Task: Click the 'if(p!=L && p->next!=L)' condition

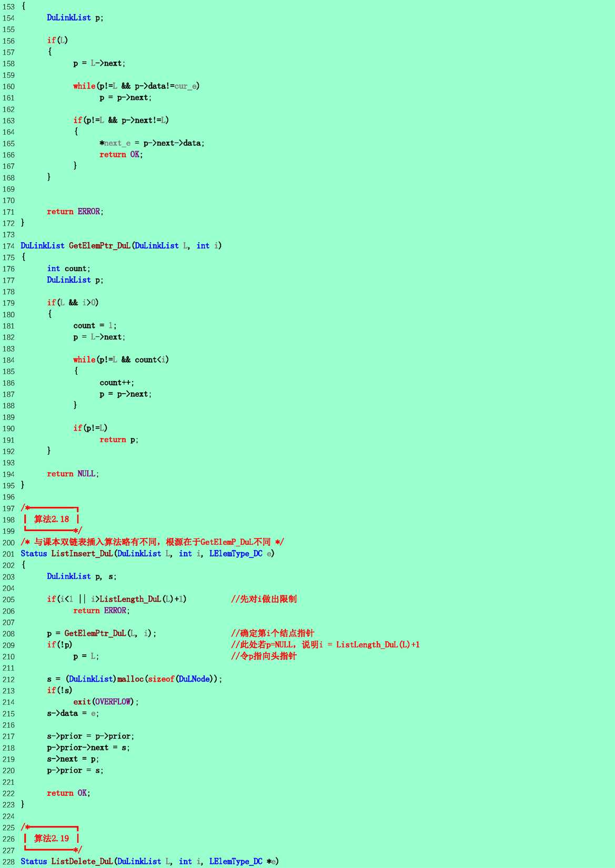Action: point(122,121)
